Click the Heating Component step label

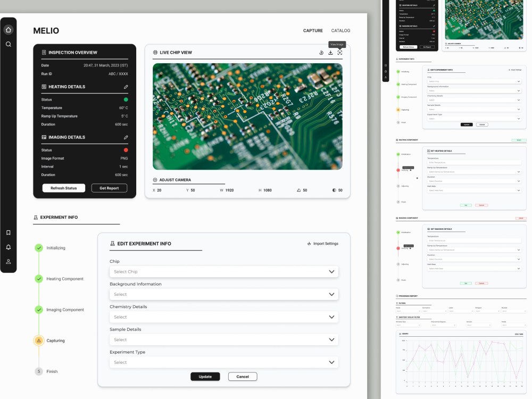coord(65,279)
